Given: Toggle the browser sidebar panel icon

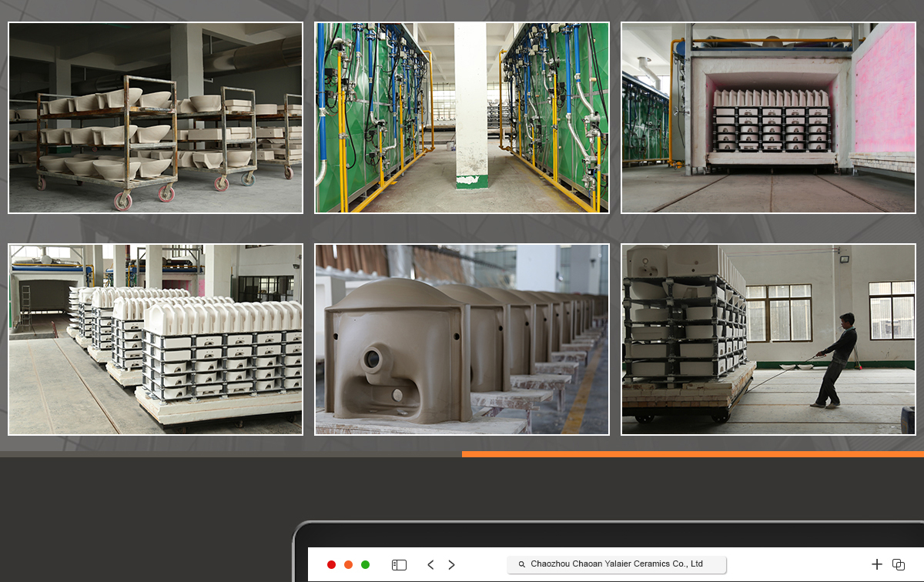Looking at the screenshot, I should pyautogui.click(x=399, y=564).
